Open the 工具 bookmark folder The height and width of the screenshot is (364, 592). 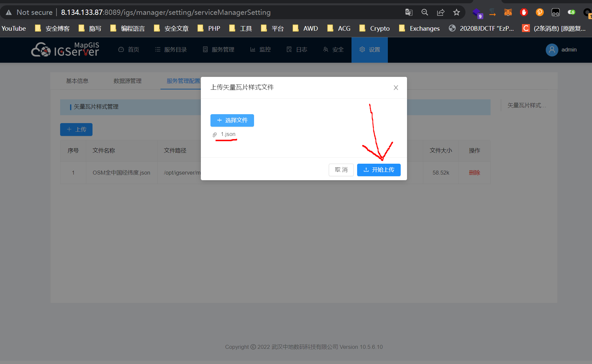pyautogui.click(x=240, y=28)
